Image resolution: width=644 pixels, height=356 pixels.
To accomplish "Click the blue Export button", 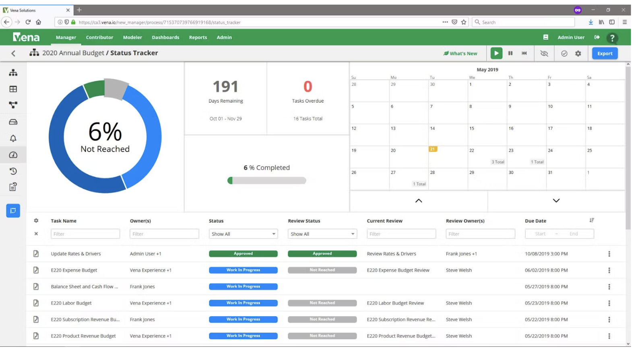I will tap(605, 53).
